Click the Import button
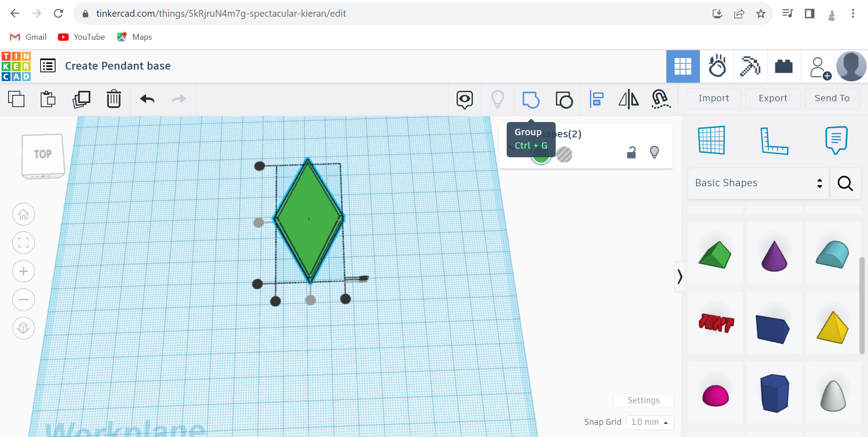Image resolution: width=868 pixels, height=437 pixels. point(714,99)
